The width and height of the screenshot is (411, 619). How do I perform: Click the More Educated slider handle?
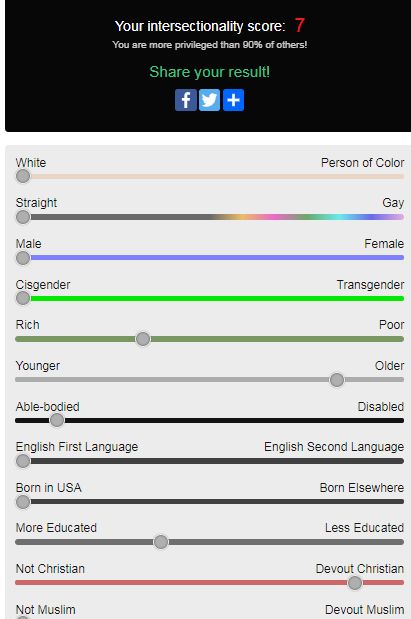[x=161, y=542]
